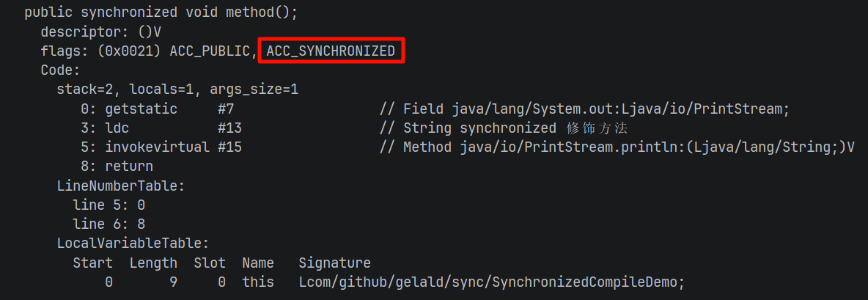Click the Code: section label
The image size is (868, 300).
(60, 70)
